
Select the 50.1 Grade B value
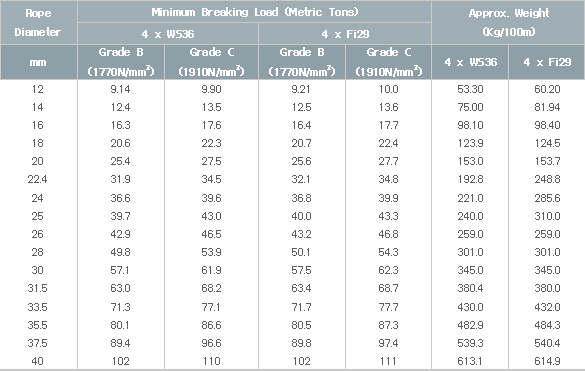tap(301, 252)
